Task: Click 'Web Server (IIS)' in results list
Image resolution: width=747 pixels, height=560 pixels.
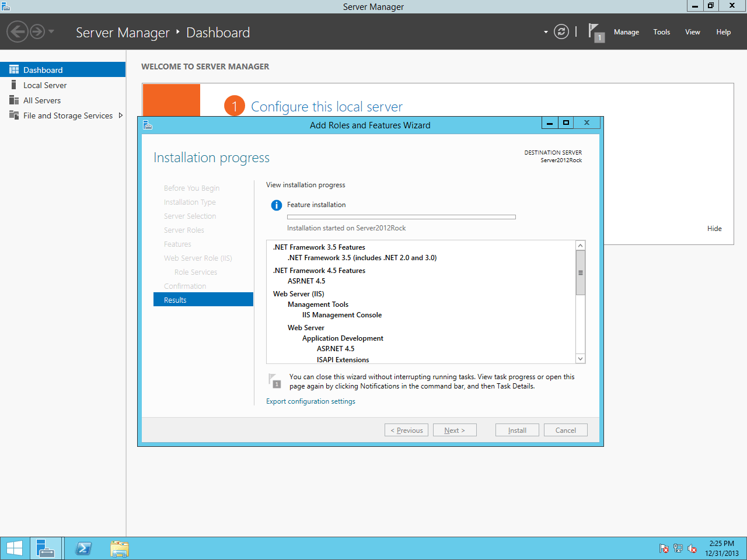Action: pyautogui.click(x=298, y=294)
